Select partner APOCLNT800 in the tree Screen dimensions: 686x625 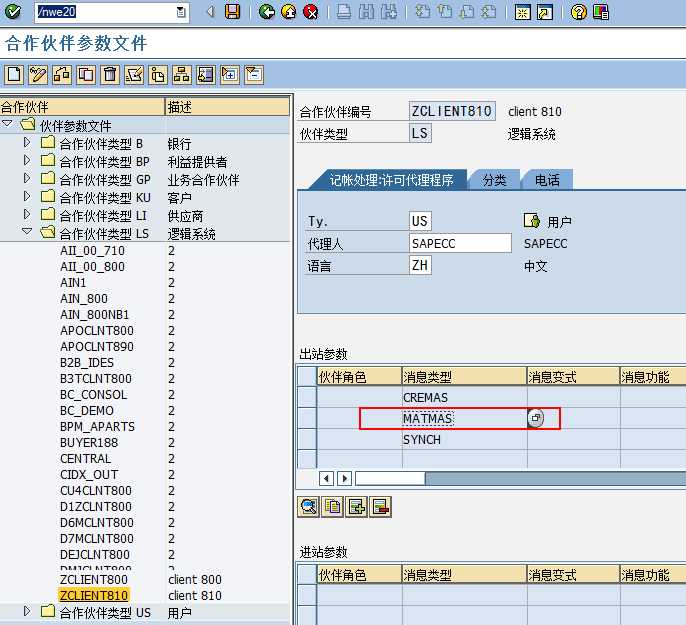point(97,330)
